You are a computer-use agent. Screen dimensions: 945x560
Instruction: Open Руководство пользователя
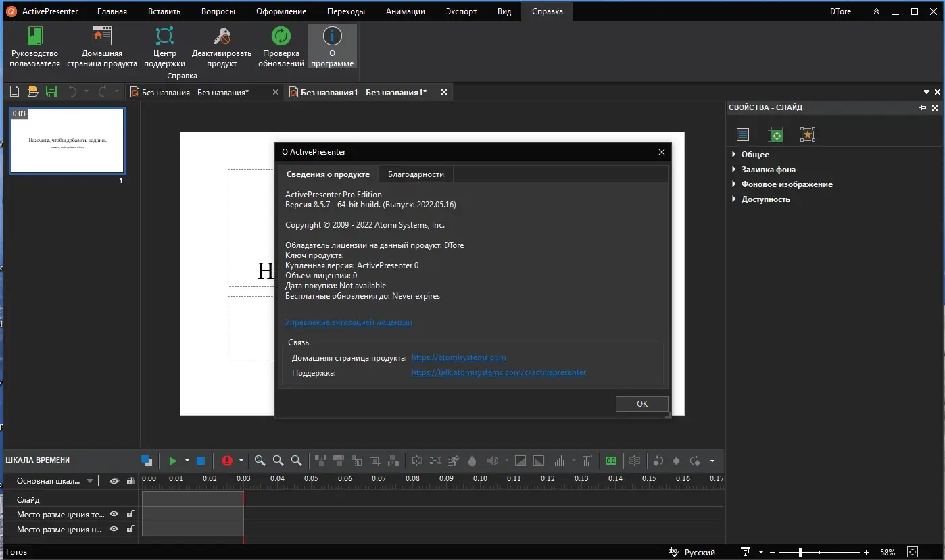click(x=34, y=46)
